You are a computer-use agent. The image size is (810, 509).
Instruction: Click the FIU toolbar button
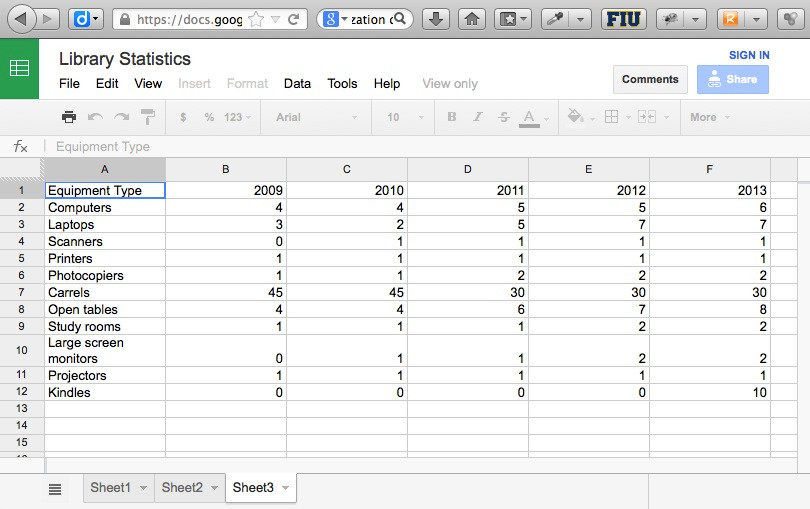(x=624, y=20)
